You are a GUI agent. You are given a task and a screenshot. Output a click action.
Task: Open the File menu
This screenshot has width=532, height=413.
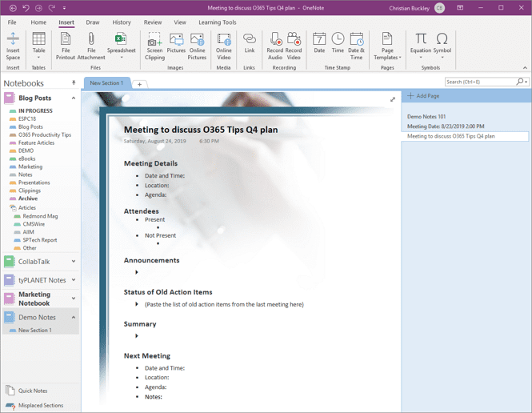coord(12,22)
